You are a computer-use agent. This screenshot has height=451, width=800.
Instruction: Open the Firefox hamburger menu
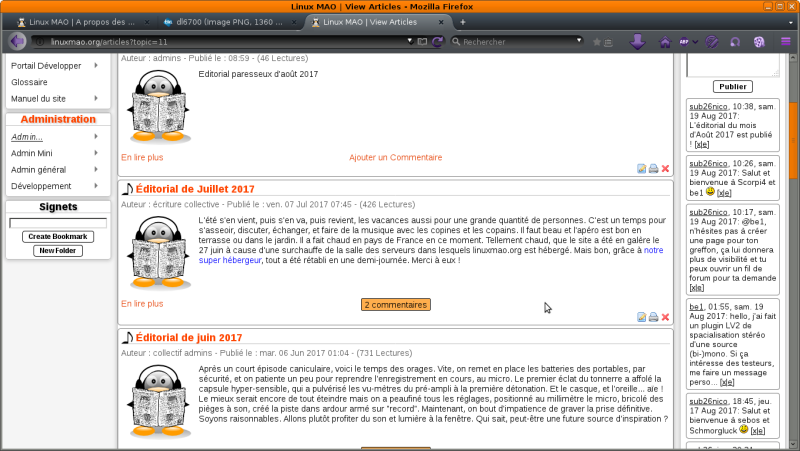[x=786, y=42]
